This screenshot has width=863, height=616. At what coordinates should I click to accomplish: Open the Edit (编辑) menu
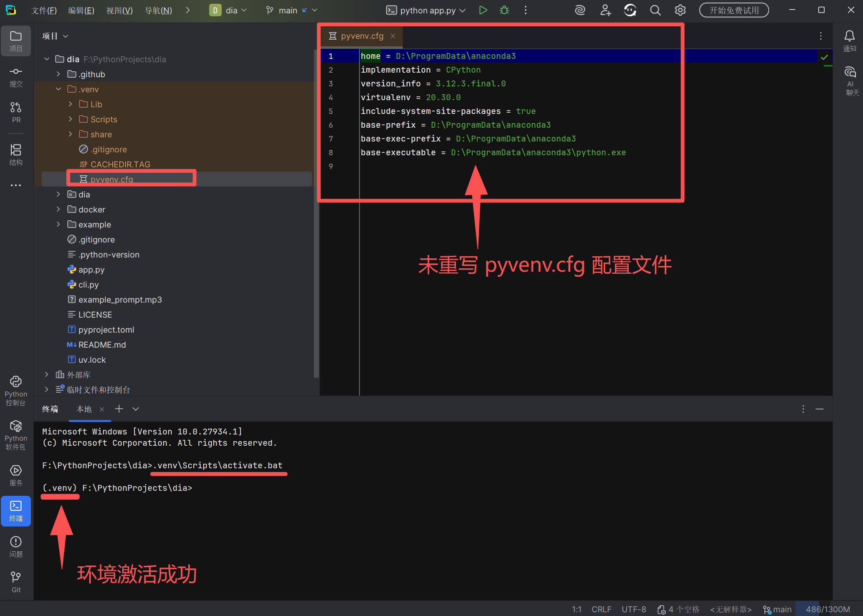tap(81, 10)
